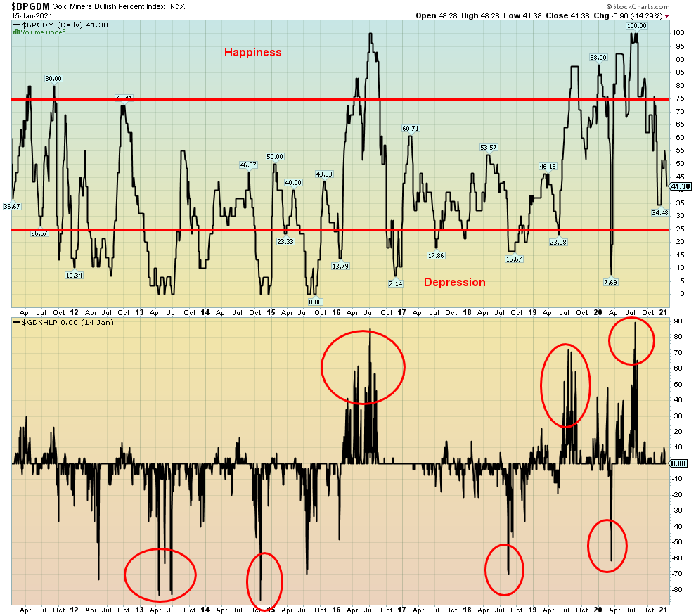Click the red circle near late-2014 low
This screenshot has width=696, height=616.
tap(264, 582)
